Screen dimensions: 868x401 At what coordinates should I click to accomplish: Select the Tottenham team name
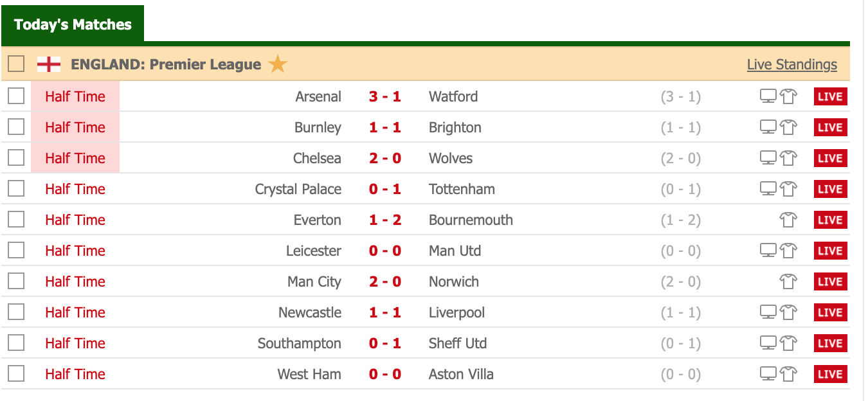(462, 189)
